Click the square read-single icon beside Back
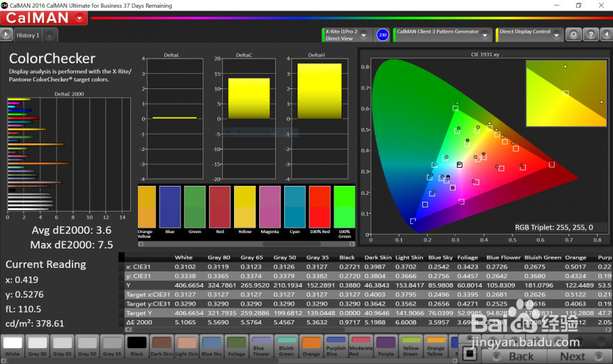Screen dimensions: 613x364 coord(469,354)
